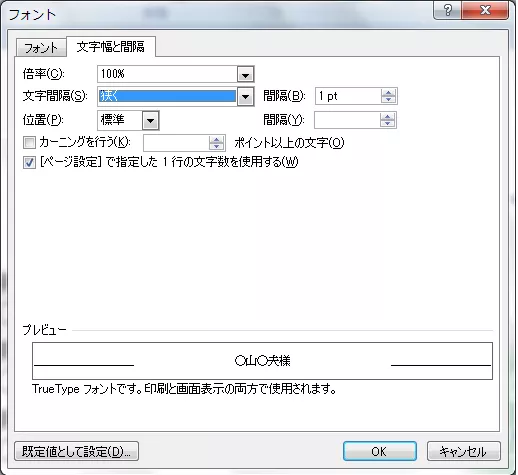Click the 1 pt spacing input field
The width and height of the screenshot is (518, 475).
coord(348,96)
